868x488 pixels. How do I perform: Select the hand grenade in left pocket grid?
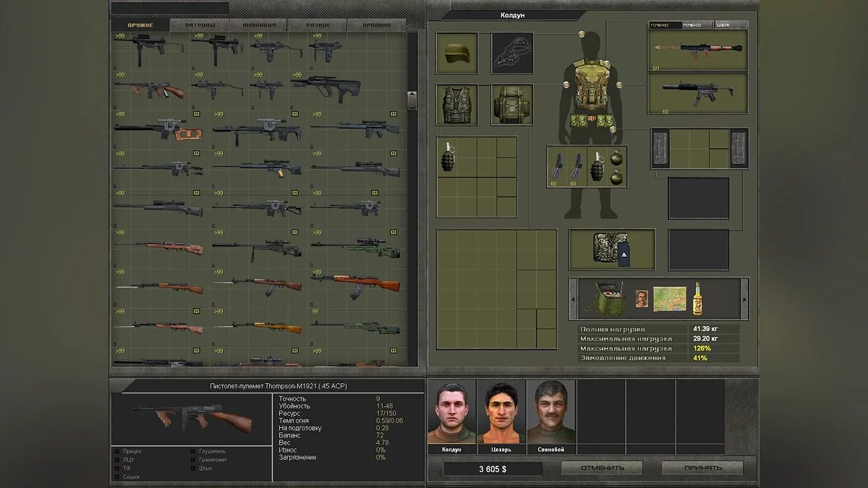[447, 157]
